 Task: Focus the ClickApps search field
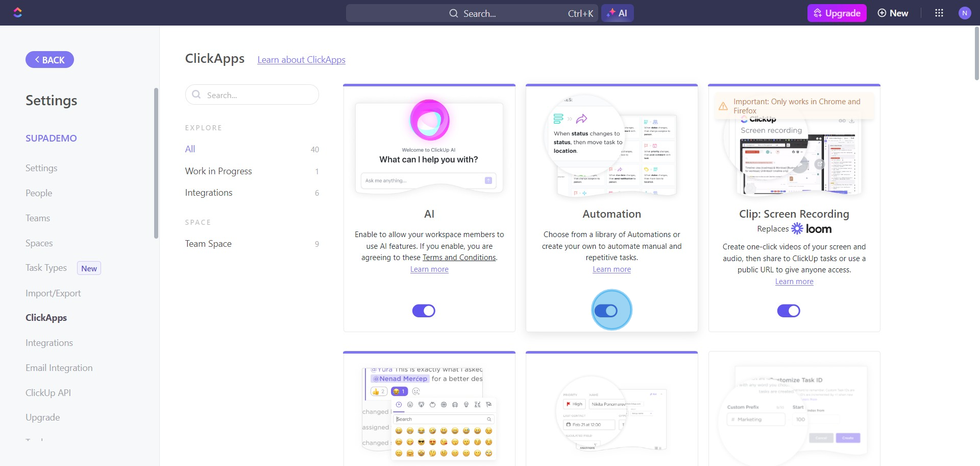point(252,95)
